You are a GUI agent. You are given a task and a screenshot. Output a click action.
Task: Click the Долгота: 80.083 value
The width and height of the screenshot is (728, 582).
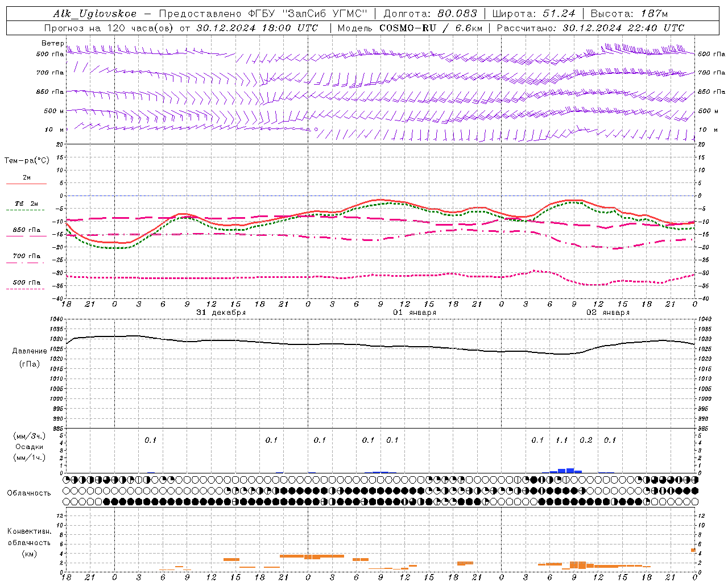pos(431,14)
